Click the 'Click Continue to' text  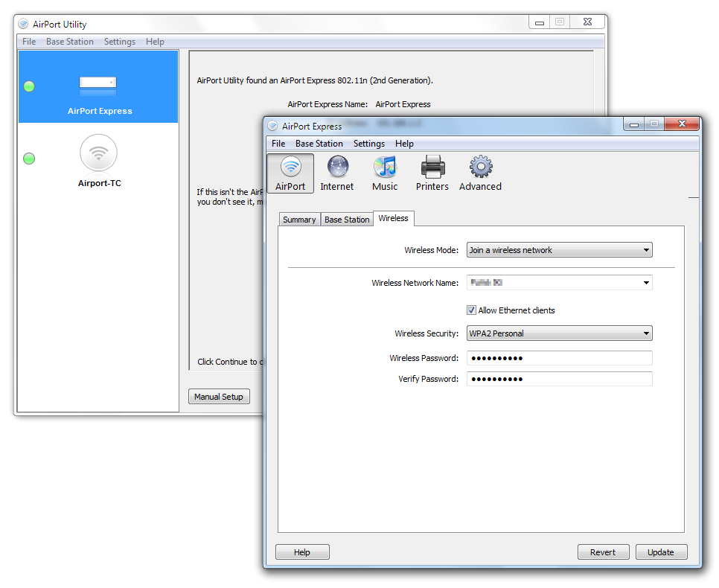[228, 362]
